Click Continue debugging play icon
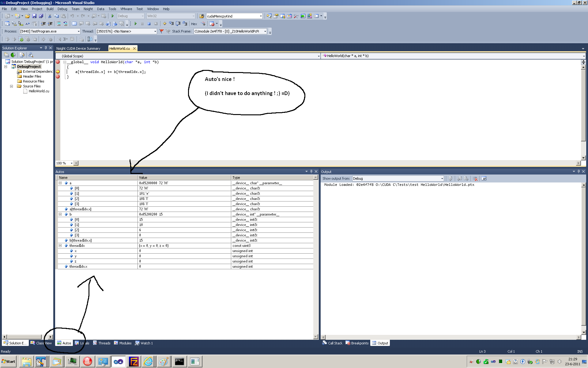588x368 pixels. point(136,24)
